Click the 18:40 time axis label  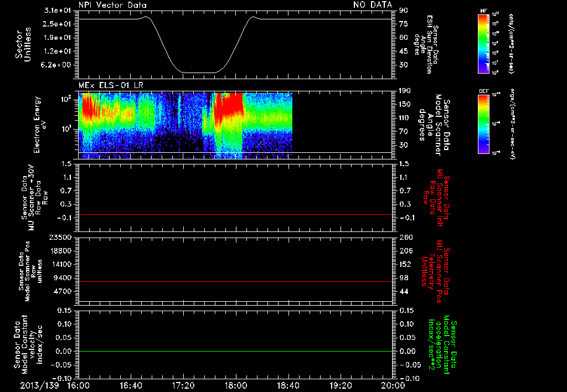[x=288, y=385]
